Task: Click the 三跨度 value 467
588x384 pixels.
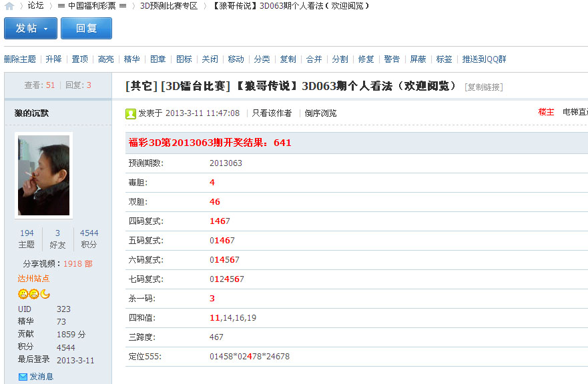Action: (216, 337)
